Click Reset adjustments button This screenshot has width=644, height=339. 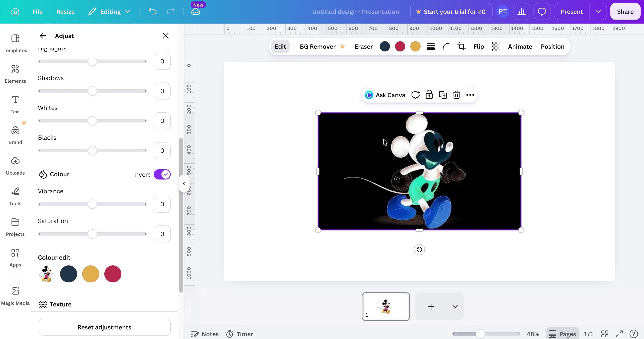[x=104, y=327]
